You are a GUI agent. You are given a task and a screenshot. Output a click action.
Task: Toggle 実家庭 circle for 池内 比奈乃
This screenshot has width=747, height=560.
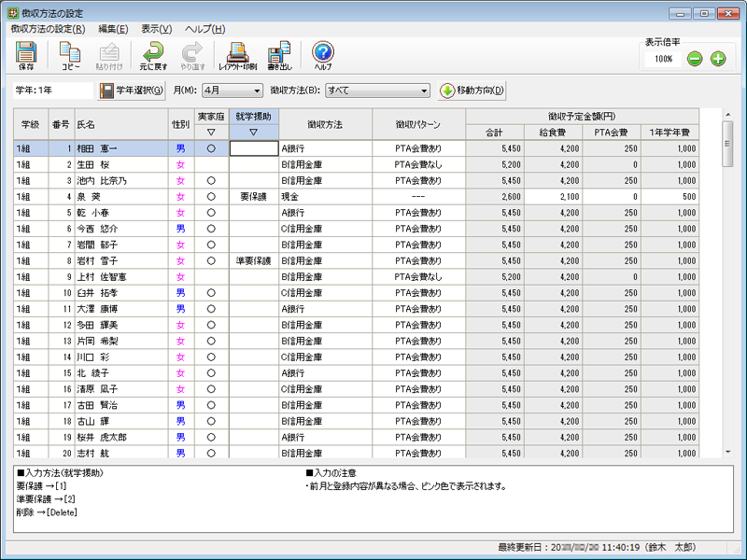click(212, 181)
